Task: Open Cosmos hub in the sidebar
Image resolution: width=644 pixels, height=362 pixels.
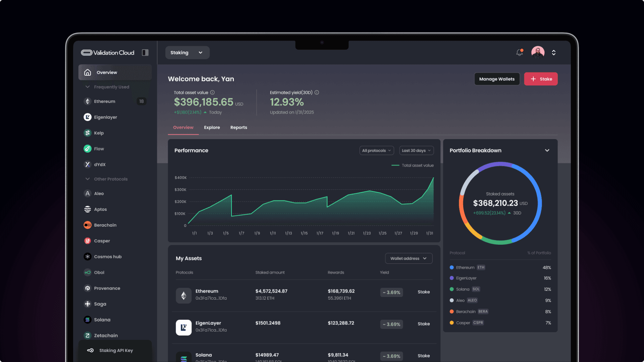Action: point(108,256)
